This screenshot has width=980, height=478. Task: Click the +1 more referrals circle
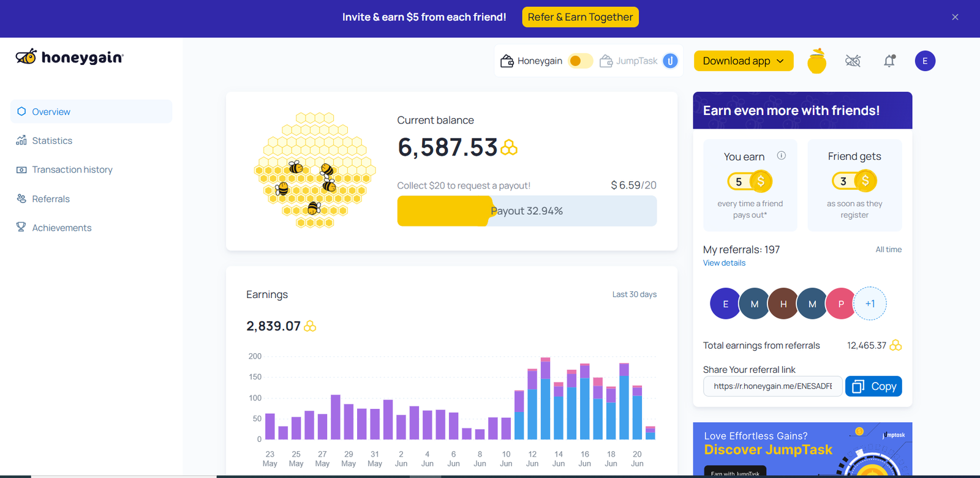[870, 304]
